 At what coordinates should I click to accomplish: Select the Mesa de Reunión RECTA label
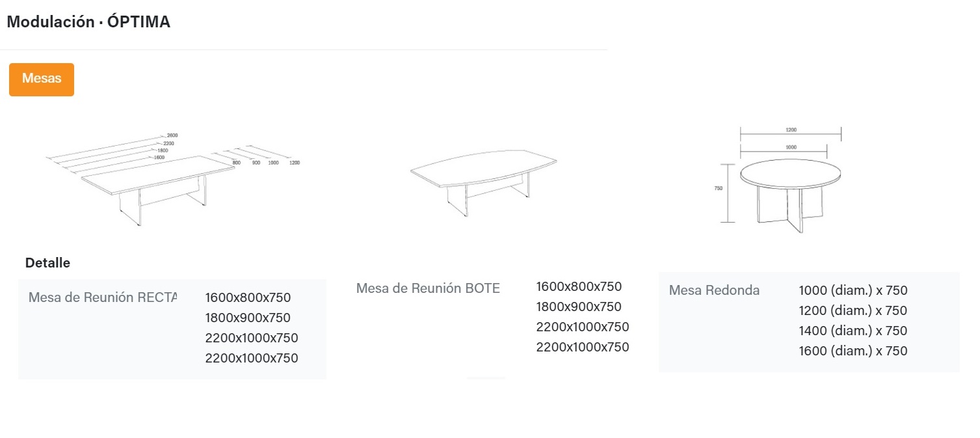click(x=103, y=298)
